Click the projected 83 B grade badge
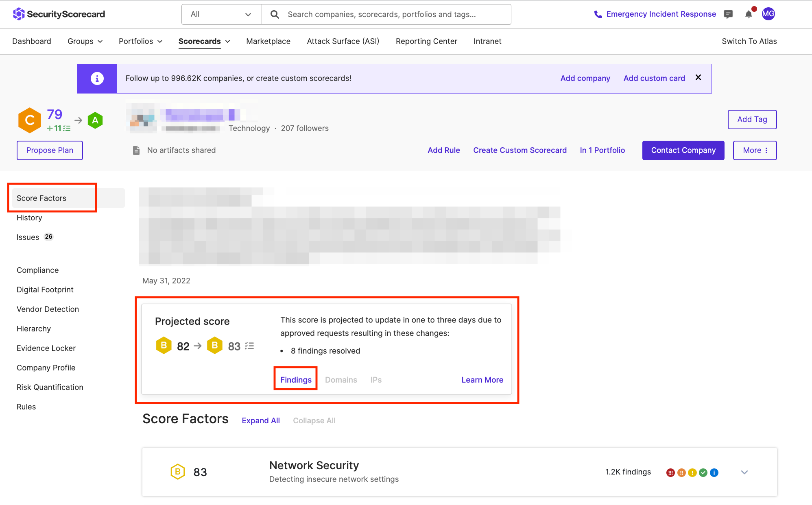The width and height of the screenshot is (812, 505). (215, 346)
